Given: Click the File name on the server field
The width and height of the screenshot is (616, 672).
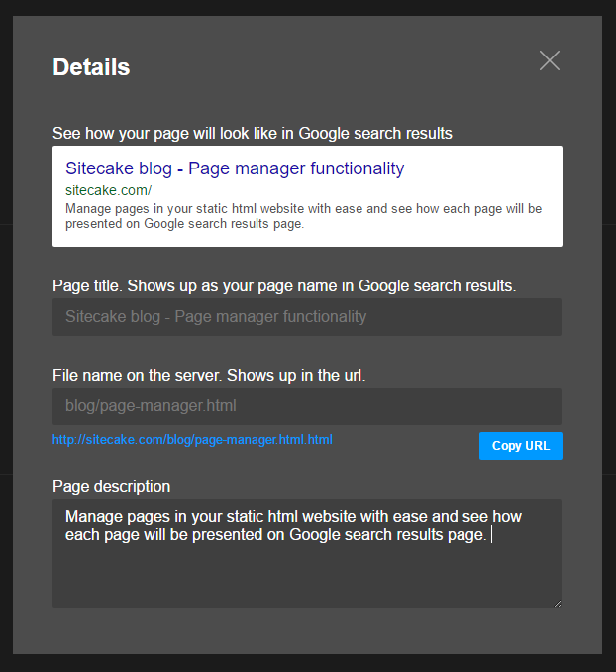Looking at the screenshot, I should (307, 406).
